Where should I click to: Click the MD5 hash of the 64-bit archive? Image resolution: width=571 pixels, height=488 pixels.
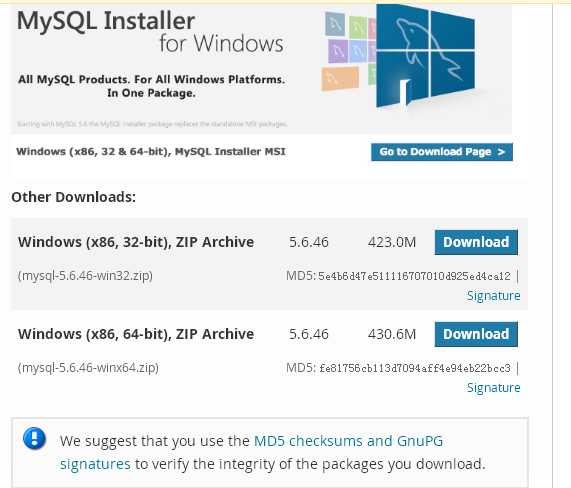click(x=414, y=368)
